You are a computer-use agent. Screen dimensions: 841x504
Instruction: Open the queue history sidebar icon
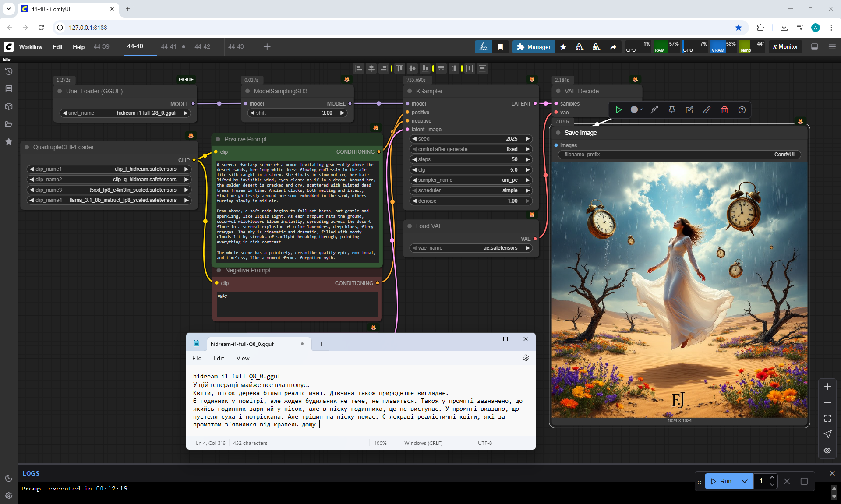click(9, 71)
